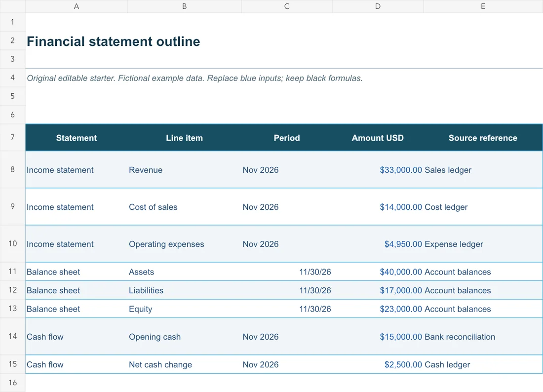This screenshot has height=392, width=543.
Task: Click the "Source reference" table header cell
Action: point(483,138)
